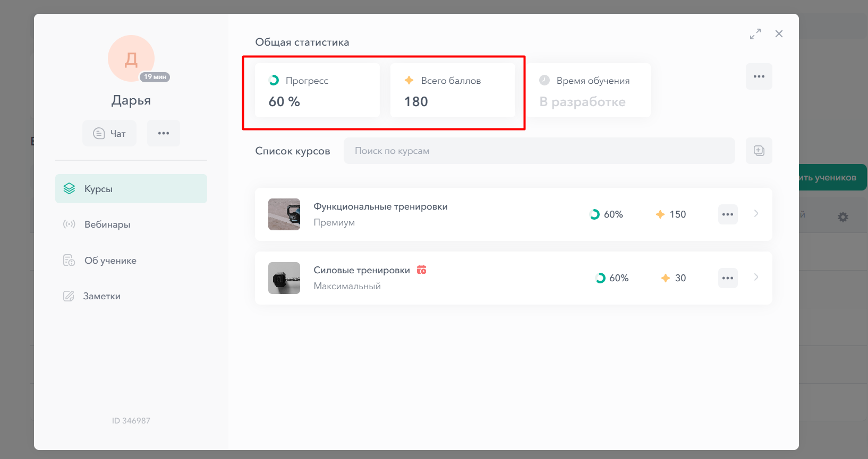Click the 19 мин badge on avatar
868x459 pixels.
click(x=155, y=77)
